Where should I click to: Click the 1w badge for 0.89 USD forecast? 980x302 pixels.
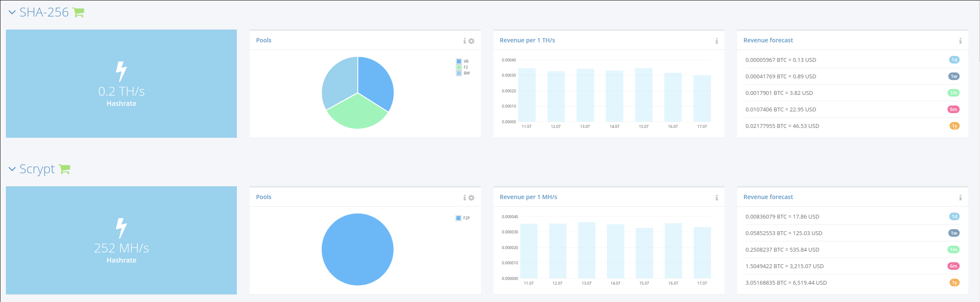click(x=954, y=76)
